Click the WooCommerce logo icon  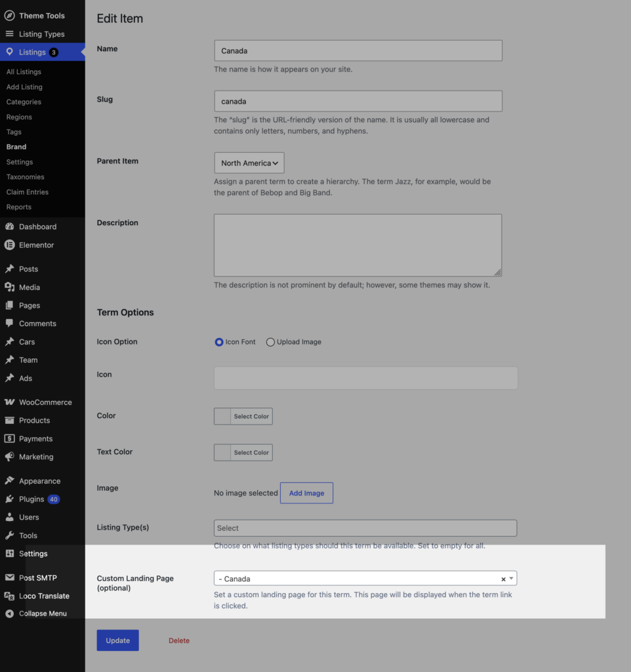(x=9, y=402)
